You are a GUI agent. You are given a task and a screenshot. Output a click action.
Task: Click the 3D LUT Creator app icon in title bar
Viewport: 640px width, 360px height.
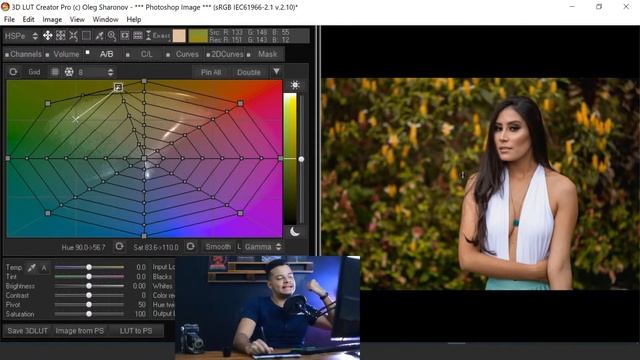click(5, 6)
